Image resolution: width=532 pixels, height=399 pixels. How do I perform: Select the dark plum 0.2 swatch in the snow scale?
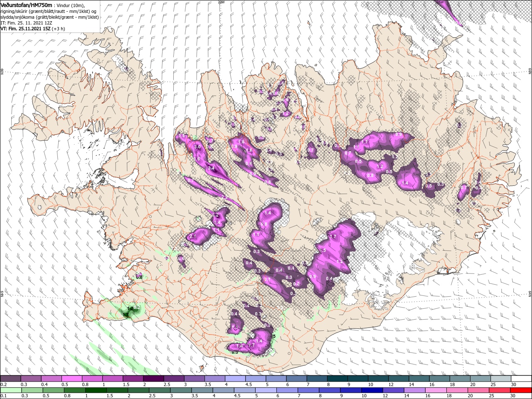point(10,379)
